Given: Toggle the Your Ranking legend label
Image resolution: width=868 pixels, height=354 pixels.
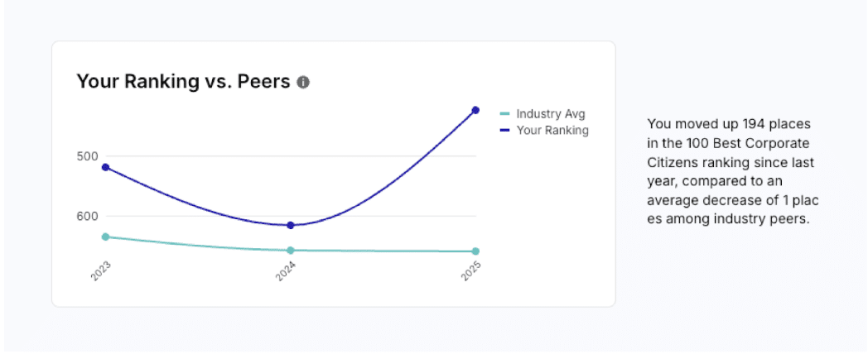Looking at the screenshot, I should tap(552, 130).
